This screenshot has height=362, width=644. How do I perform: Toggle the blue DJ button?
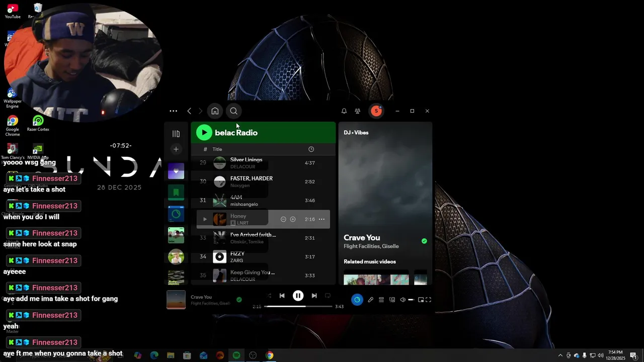click(x=357, y=300)
